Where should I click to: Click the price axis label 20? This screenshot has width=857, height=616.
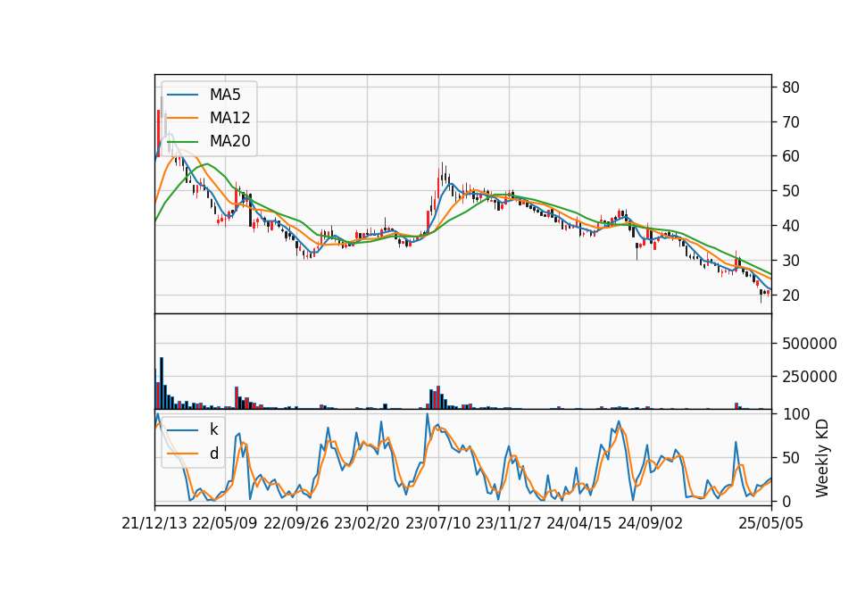click(790, 296)
